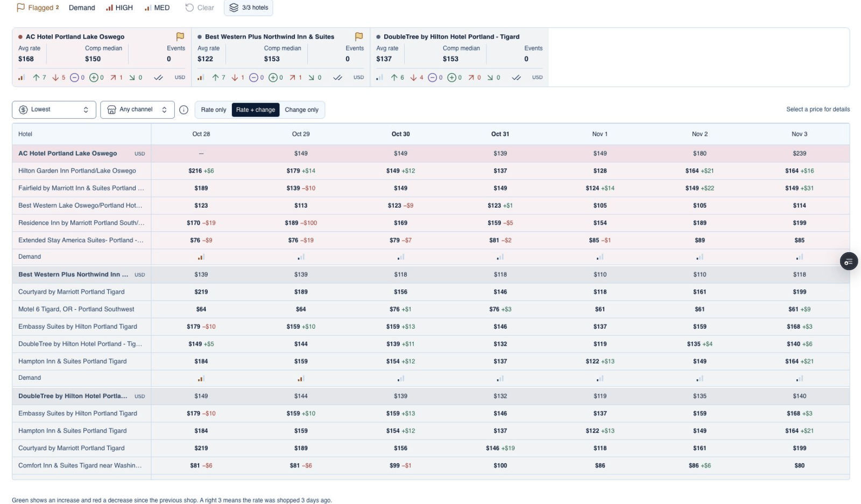
Task: Click the trending-down arrow icon on DoubleTree card
Action: (490, 77)
